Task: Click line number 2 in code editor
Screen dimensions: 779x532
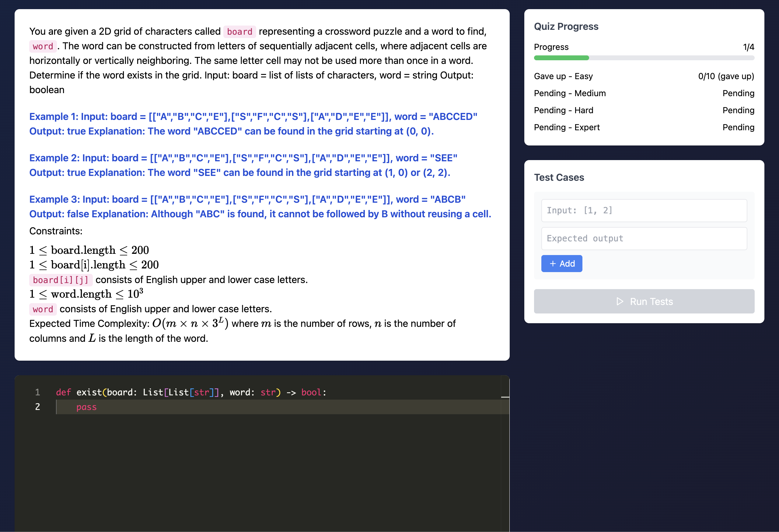Action: click(x=37, y=407)
